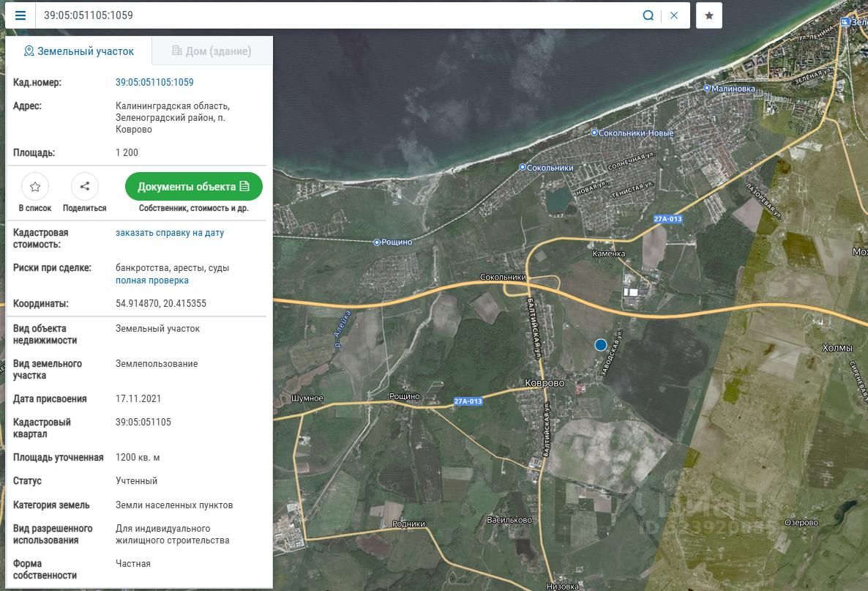868x591 pixels.
Task: Click заказать справку на дату link
Action: pos(170,233)
